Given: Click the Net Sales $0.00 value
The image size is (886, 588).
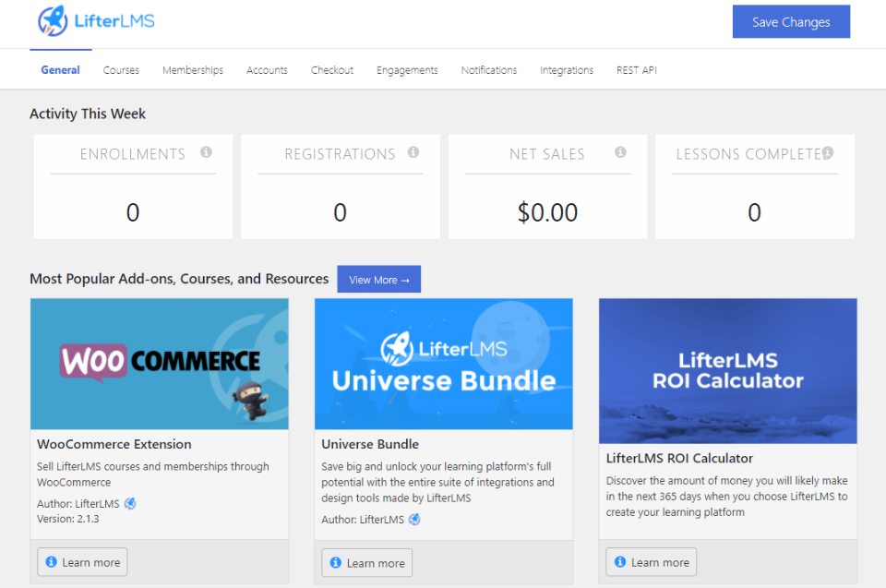Looking at the screenshot, I should pyautogui.click(x=547, y=212).
